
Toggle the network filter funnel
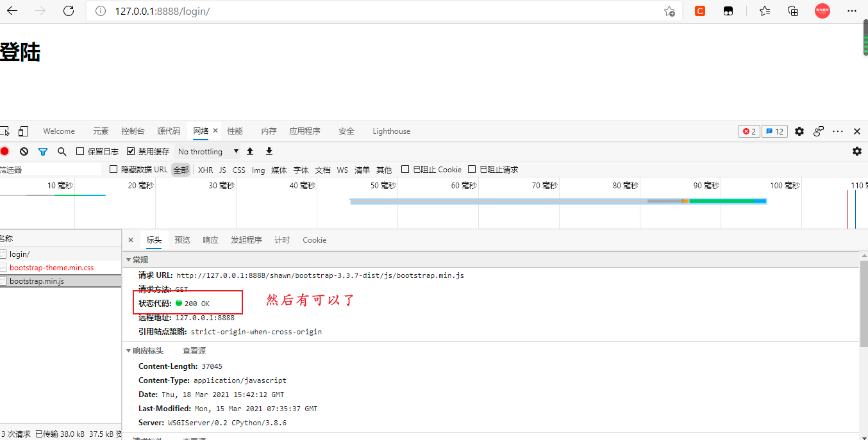(43, 152)
